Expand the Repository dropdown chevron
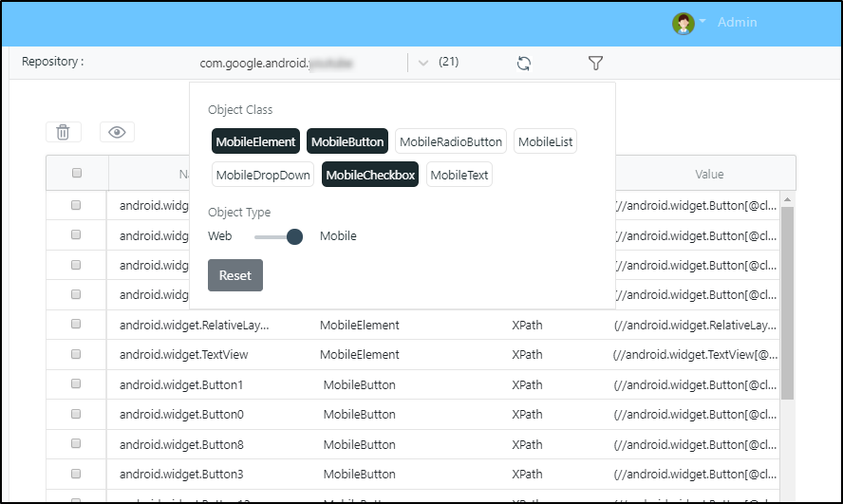Screen dimensions: 843x504 (423, 63)
